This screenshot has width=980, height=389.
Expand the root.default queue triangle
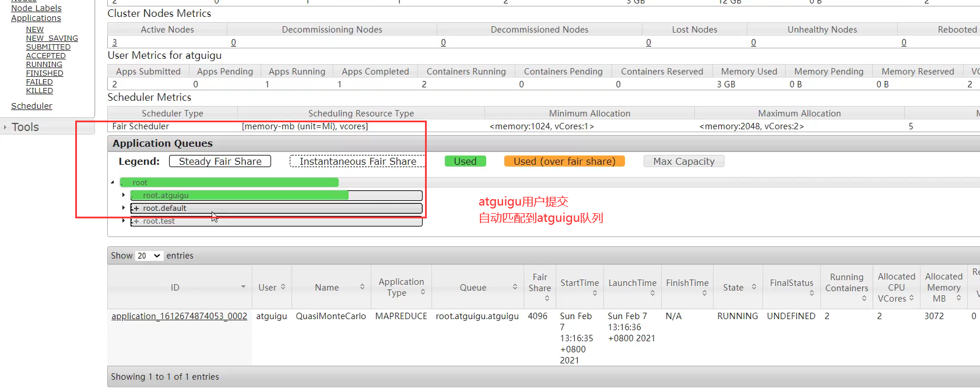point(124,208)
